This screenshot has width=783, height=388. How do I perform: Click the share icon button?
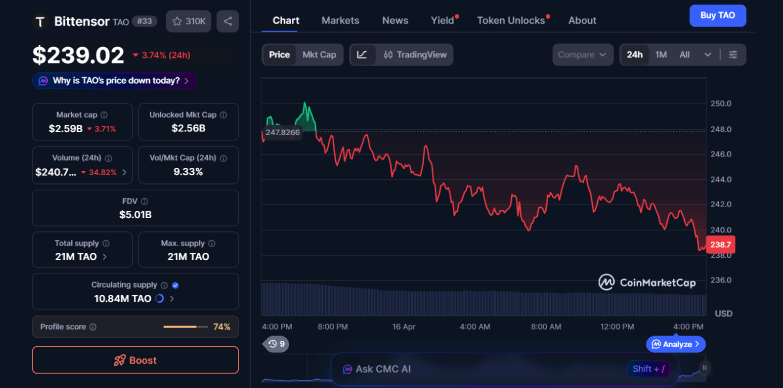(228, 21)
